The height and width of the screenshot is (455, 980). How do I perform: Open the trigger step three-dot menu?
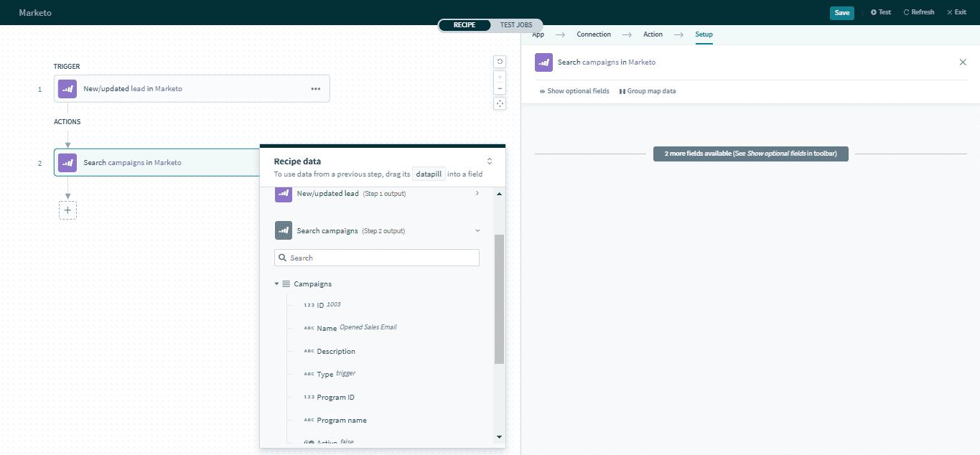click(315, 89)
